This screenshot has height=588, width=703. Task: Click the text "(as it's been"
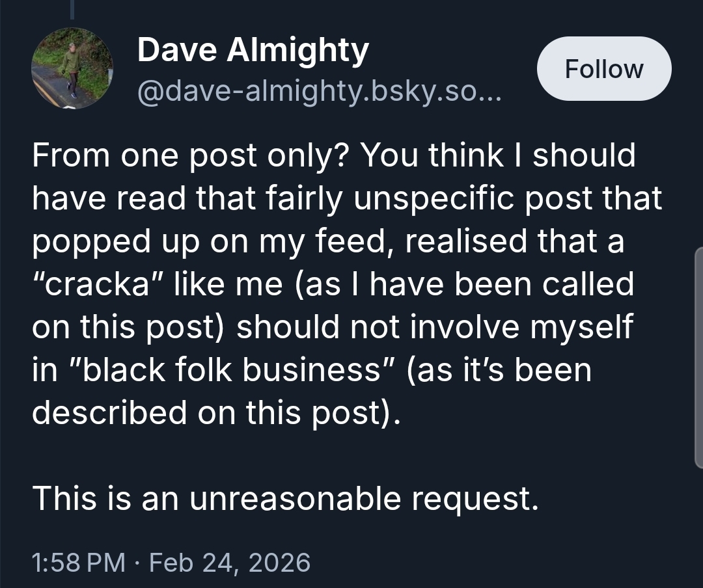tap(499, 369)
